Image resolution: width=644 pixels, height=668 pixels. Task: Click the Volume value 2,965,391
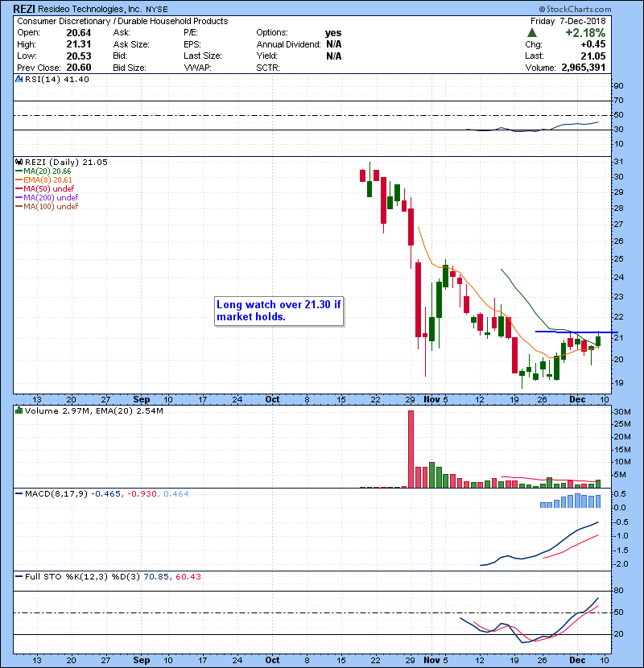583,68
